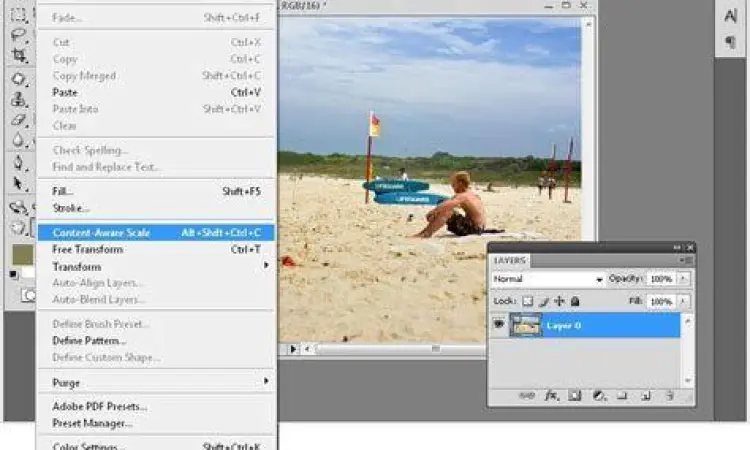Open the Layers panel options menu

pyautogui.click(x=686, y=260)
